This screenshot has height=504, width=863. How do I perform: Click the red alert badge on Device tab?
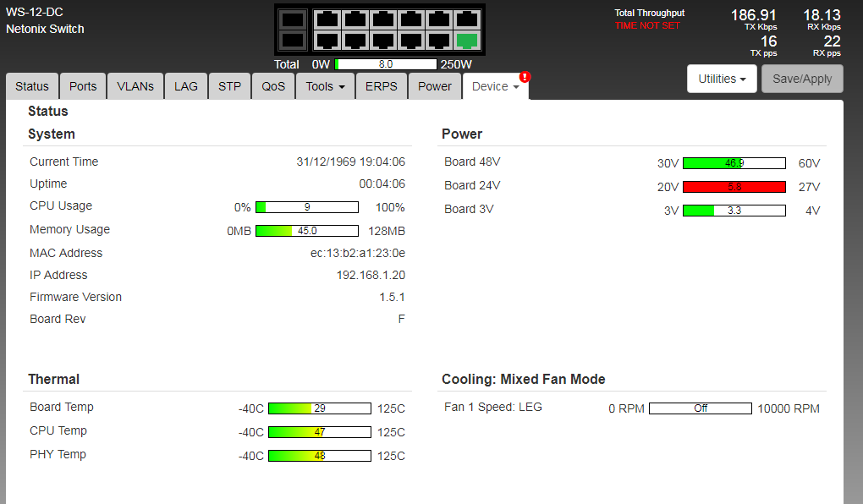(x=525, y=77)
